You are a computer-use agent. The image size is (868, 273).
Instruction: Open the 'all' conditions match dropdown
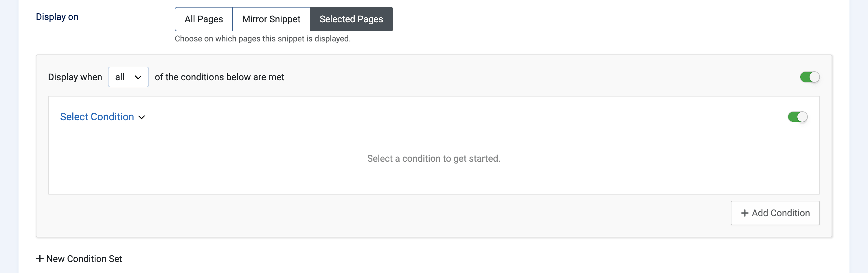128,77
